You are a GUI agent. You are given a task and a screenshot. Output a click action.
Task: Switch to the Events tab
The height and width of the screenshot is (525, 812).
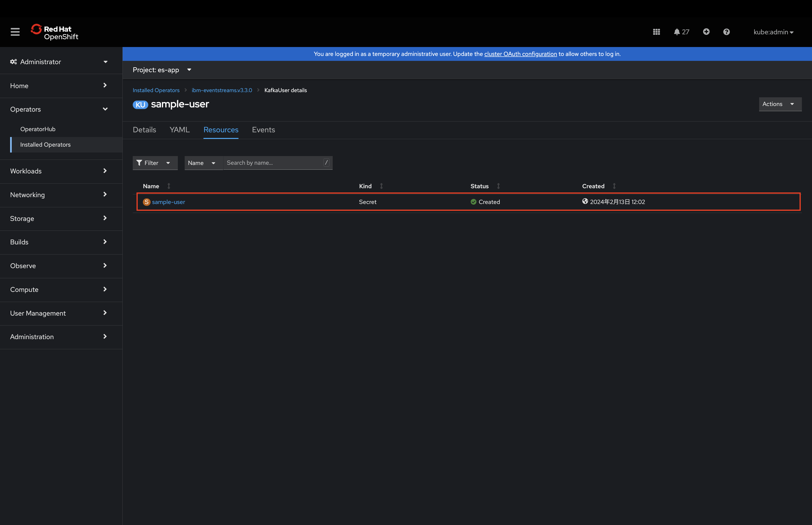[x=263, y=130]
